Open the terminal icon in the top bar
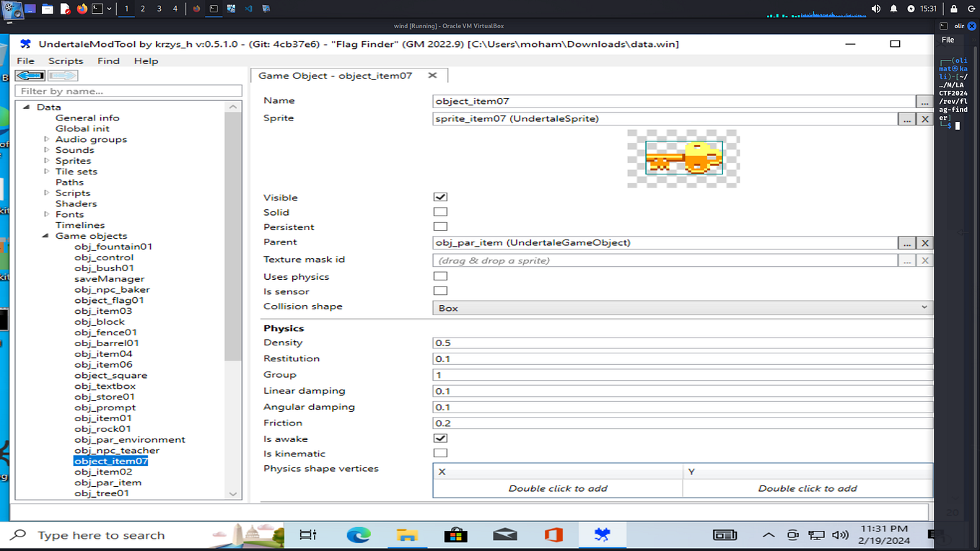 click(96, 9)
